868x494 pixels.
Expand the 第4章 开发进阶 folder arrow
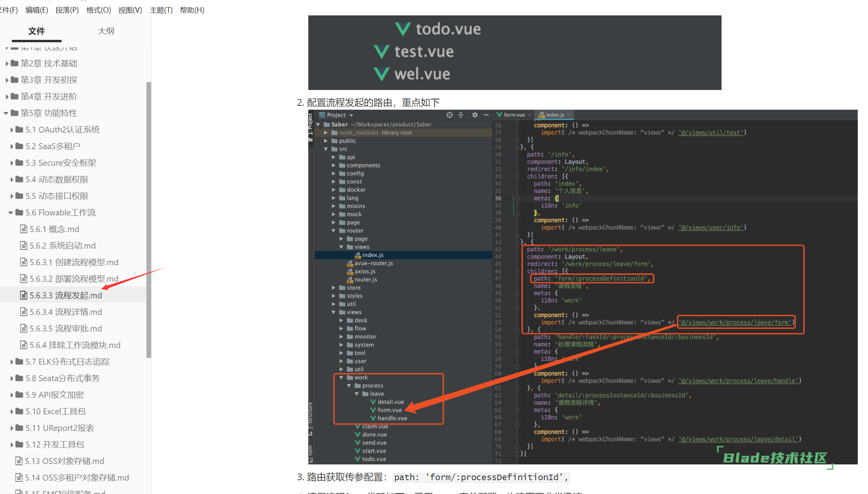7,96
